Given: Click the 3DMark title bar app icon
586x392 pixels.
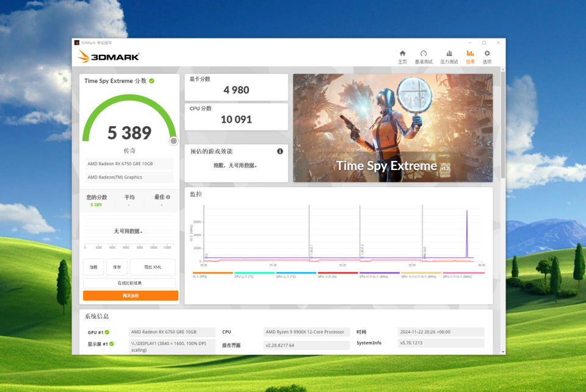Looking at the screenshot, I should [77, 43].
